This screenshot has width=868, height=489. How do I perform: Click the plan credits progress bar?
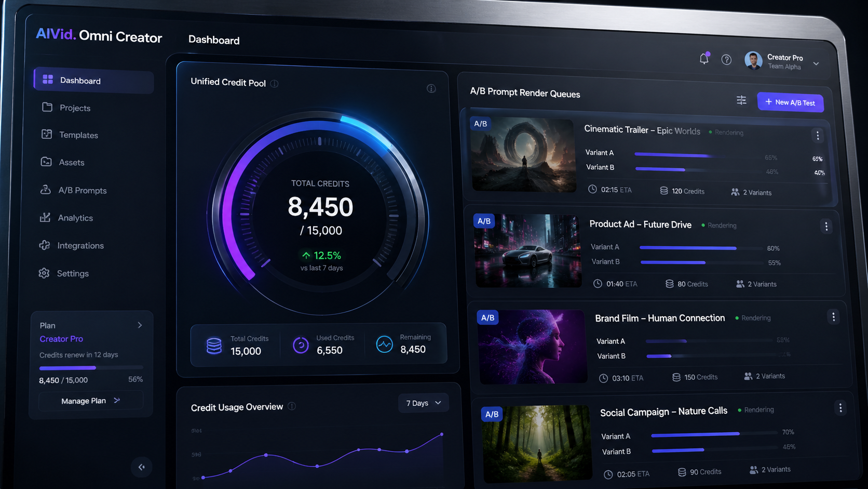pyautogui.click(x=91, y=368)
